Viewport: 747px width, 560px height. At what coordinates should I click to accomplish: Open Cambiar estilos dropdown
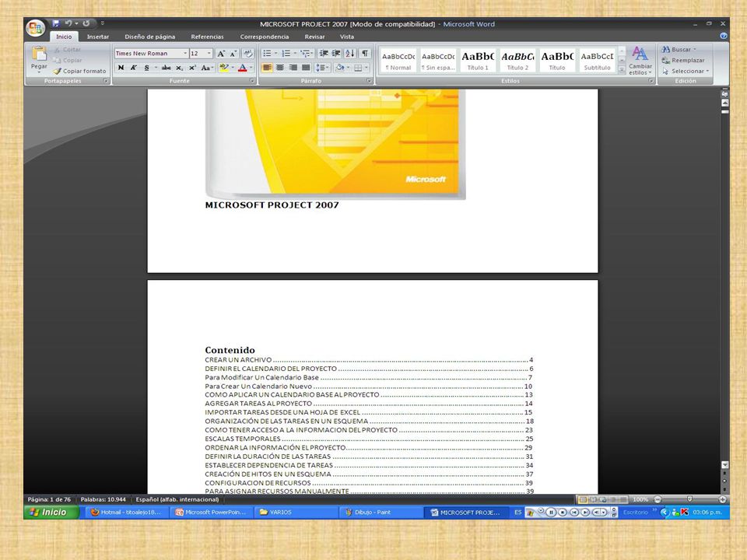tap(640, 61)
